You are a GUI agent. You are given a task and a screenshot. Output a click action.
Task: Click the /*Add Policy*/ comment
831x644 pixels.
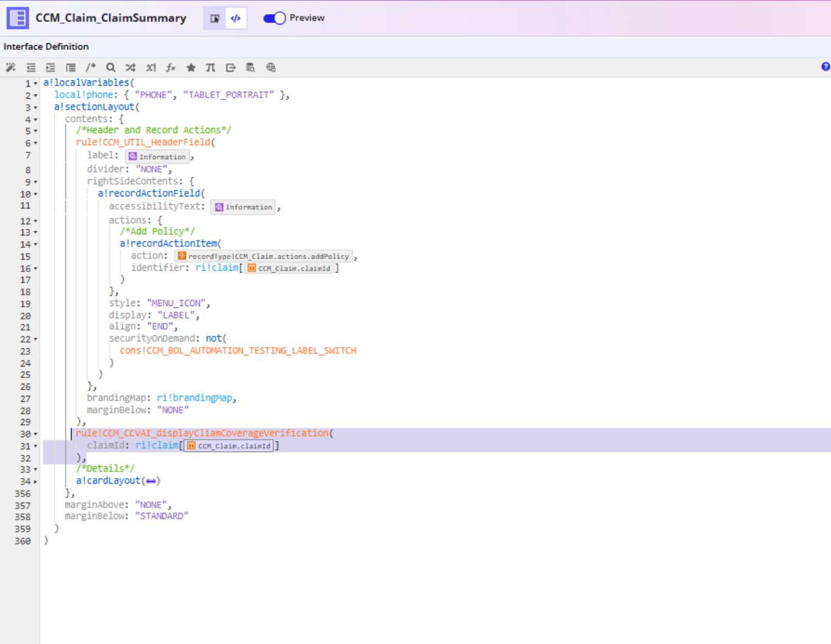[157, 231]
